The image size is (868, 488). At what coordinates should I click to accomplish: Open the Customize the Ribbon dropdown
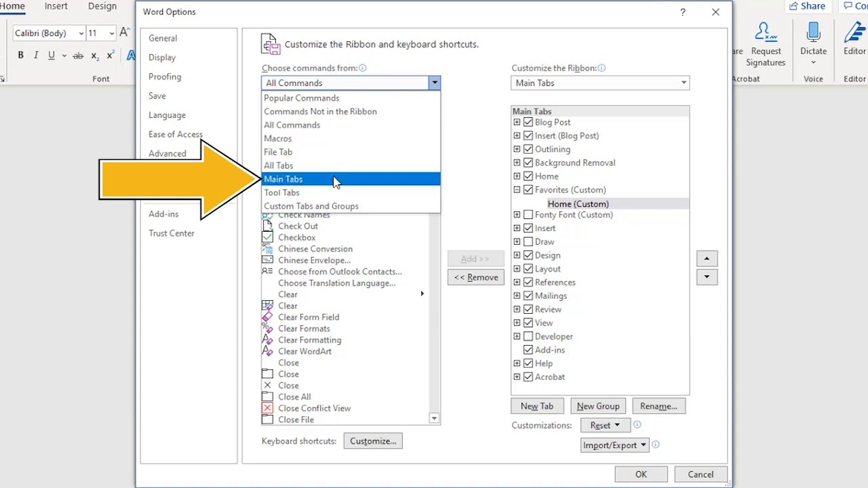pos(600,83)
